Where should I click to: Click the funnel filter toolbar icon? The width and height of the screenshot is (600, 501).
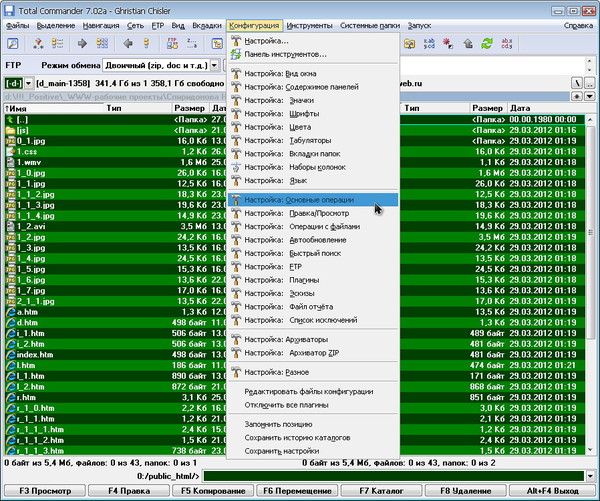click(x=38, y=44)
